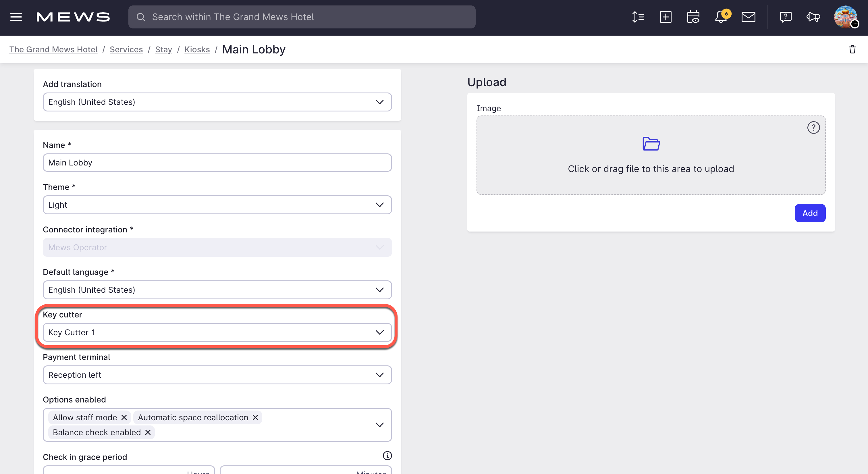Delete the kiosk using the trash icon
The height and width of the screenshot is (474, 868).
tap(852, 49)
